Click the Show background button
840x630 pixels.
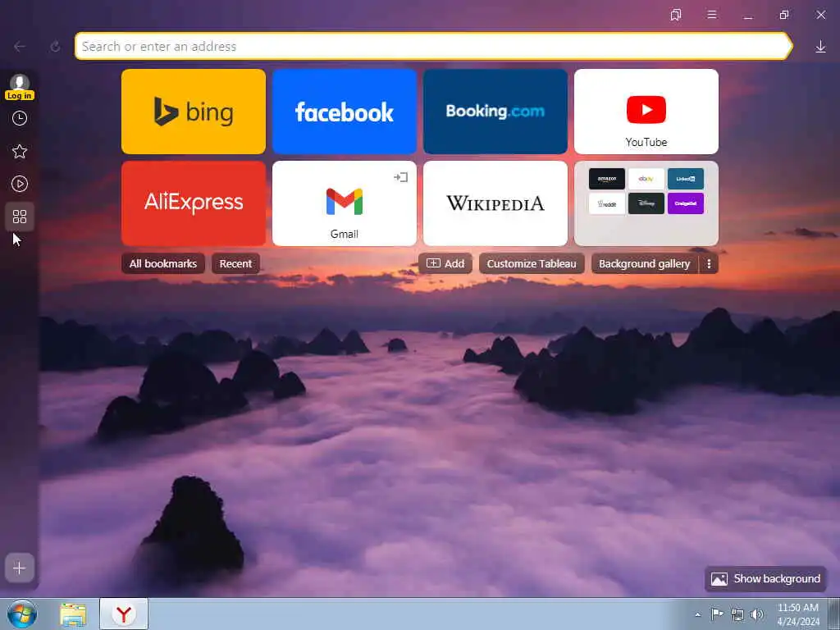point(765,579)
